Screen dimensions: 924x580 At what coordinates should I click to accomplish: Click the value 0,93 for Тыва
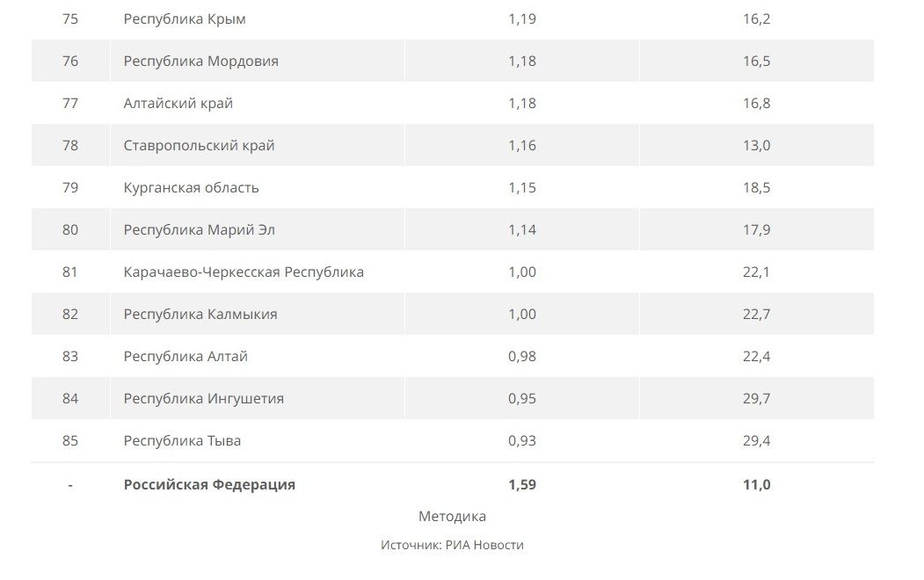522,441
